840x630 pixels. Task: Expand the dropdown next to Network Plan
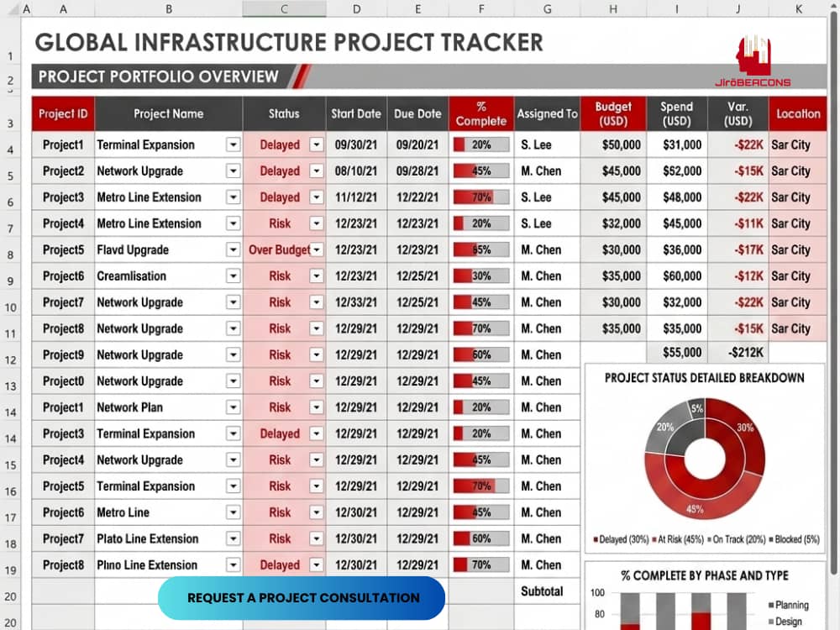(233, 407)
